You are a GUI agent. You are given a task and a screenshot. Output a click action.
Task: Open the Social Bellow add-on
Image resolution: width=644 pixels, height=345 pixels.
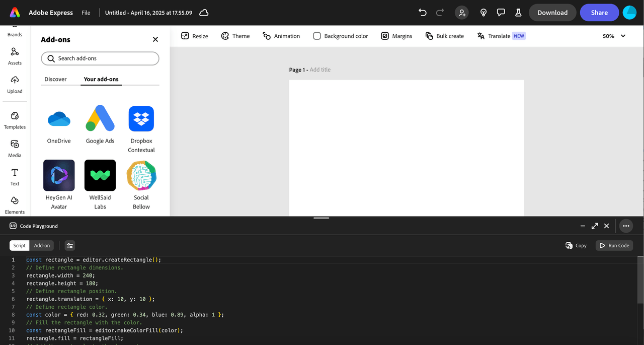point(141,185)
